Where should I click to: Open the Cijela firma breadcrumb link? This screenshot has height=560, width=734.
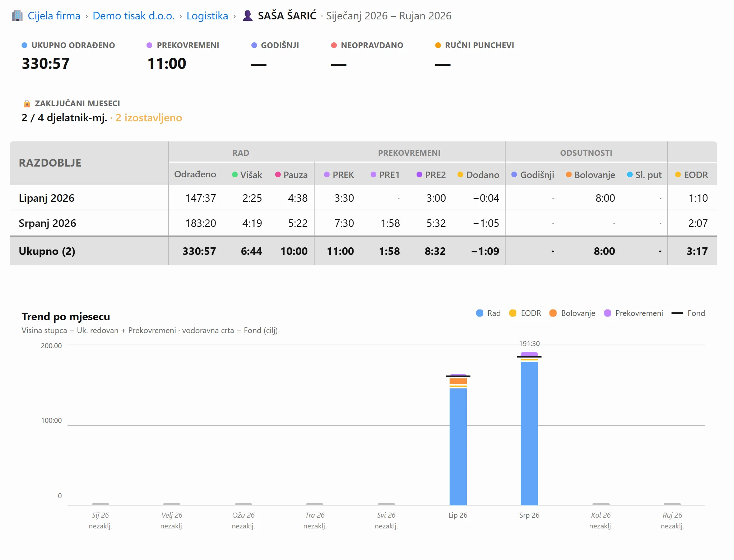54,16
